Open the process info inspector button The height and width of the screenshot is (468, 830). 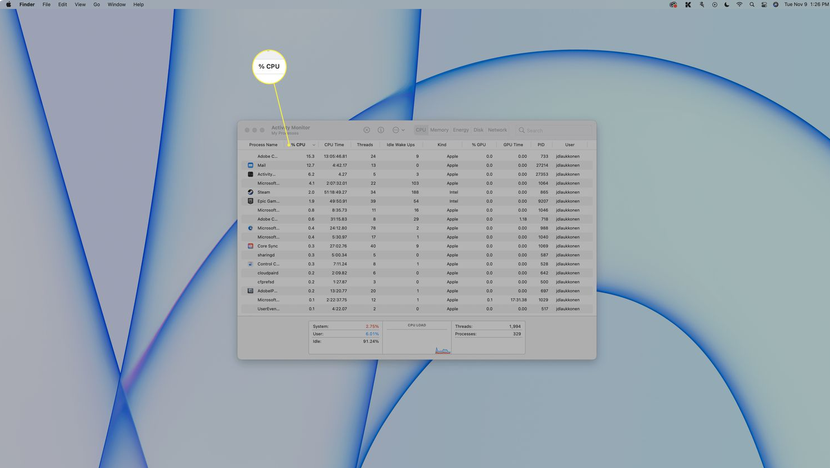pos(381,130)
